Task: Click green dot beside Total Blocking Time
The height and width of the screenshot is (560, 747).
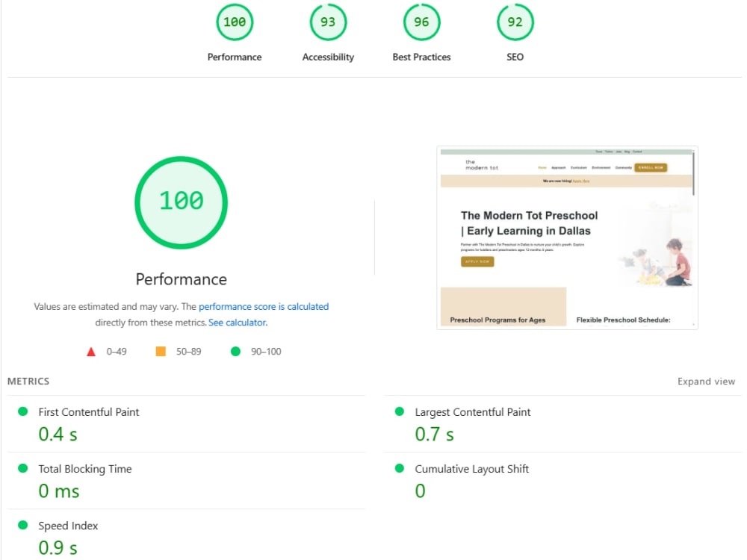Action: tap(22, 468)
